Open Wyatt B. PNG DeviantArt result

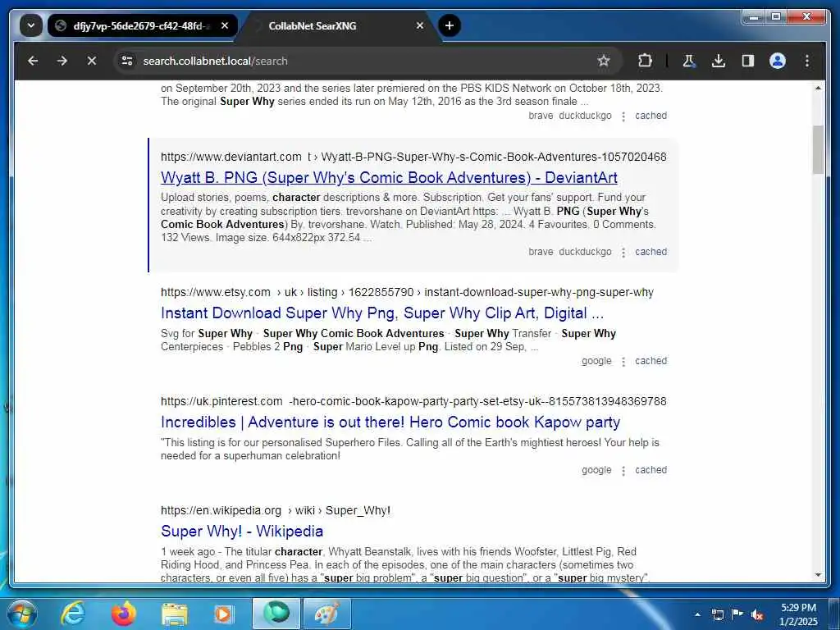pyautogui.click(x=389, y=177)
